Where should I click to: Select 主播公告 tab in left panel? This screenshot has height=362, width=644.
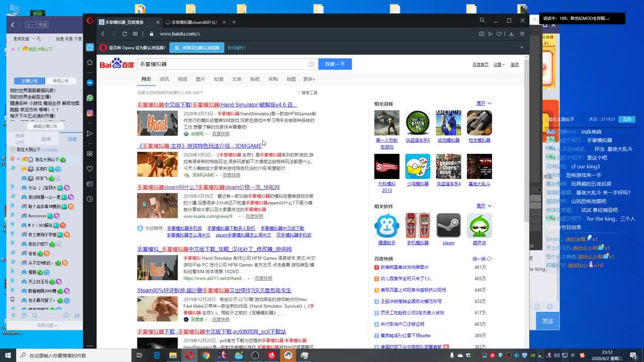[29, 81]
